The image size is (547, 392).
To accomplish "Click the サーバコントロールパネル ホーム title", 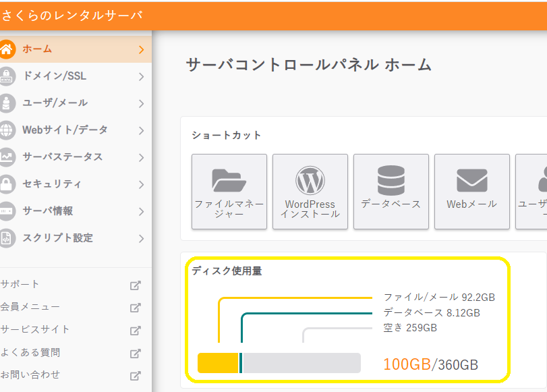I will point(309,65).
